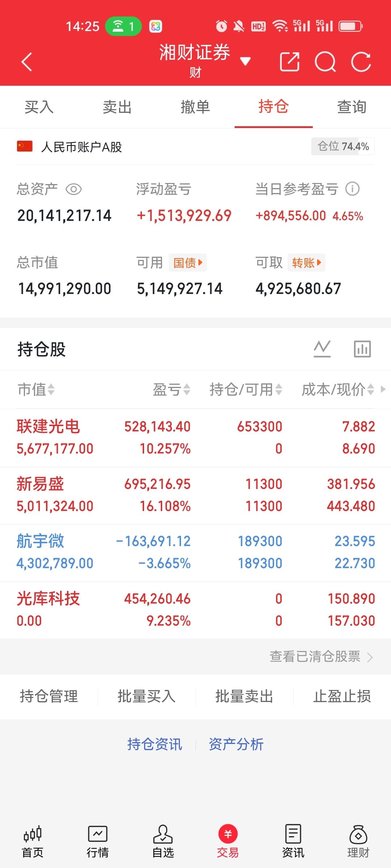The width and height of the screenshot is (391, 868).
Task: Open info icon beside 当日参考盈亏
Action: [x=352, y=189]
